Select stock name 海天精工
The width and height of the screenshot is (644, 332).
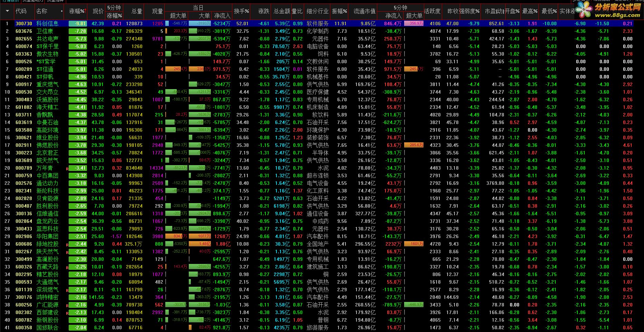(x=47, y=107)
